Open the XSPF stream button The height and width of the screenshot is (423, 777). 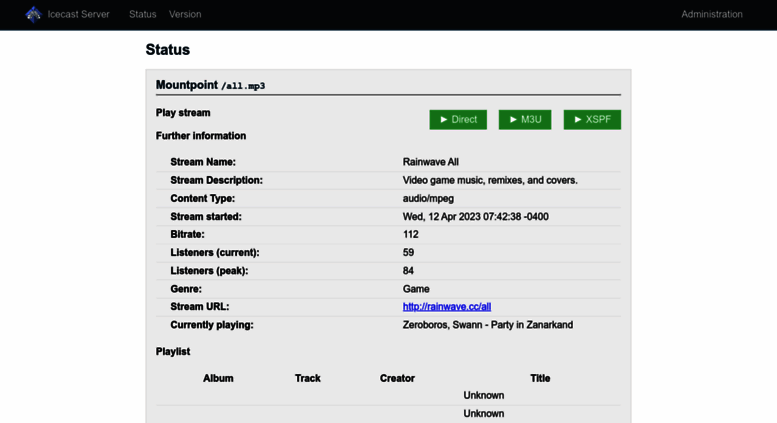592,119
